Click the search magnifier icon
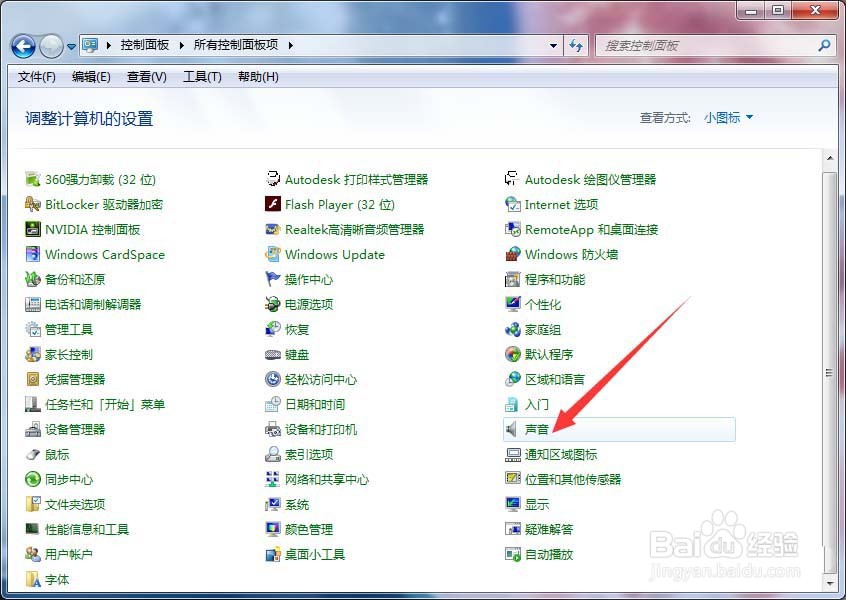 click(824, 46)
